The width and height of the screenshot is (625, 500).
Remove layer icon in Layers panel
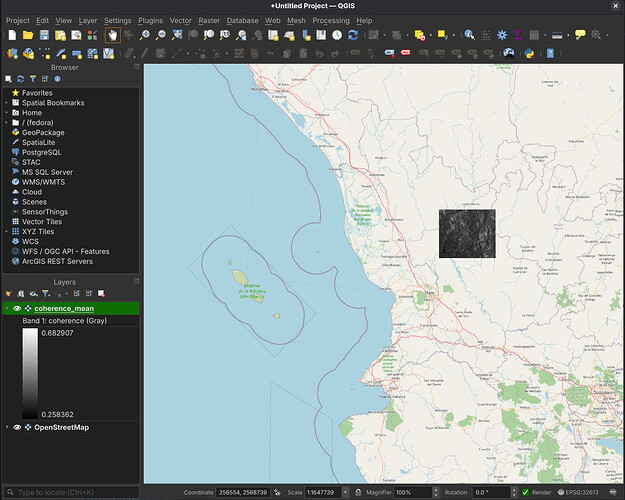pos(101,294)
